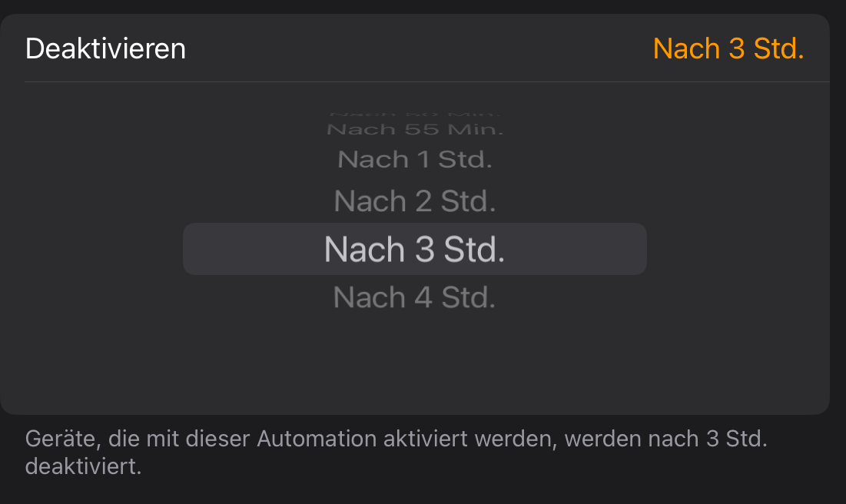This screenshot has width=846, height=504.
Task: Select "Nach 55 Min." in the wheel
Action: tap(415, 129)
